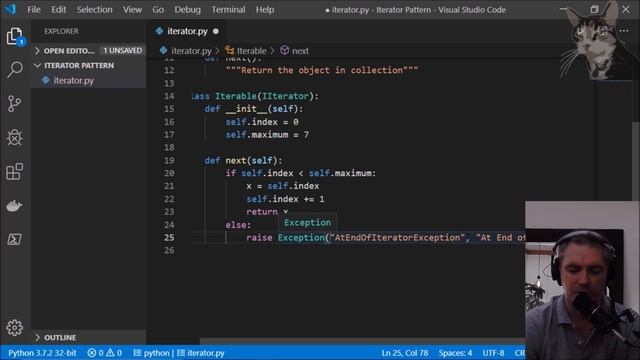The height and width of the screenshot is (360, 640).
Task: Click the next method cube icon in breadcrumb
Action: 284,51
